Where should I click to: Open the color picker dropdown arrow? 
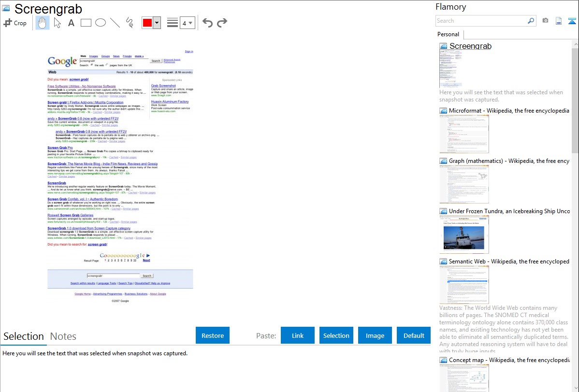pyautogui.click(x=157, y=23)
